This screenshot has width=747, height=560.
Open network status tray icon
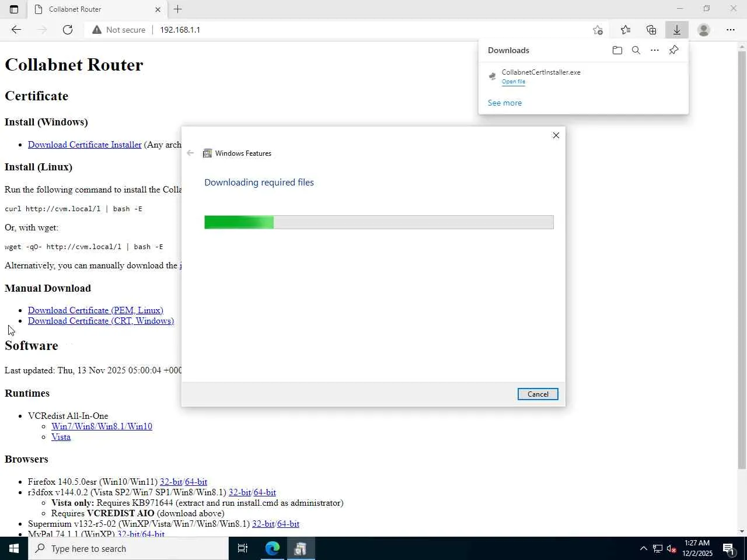pyautogui.click(x=658, y=548)
